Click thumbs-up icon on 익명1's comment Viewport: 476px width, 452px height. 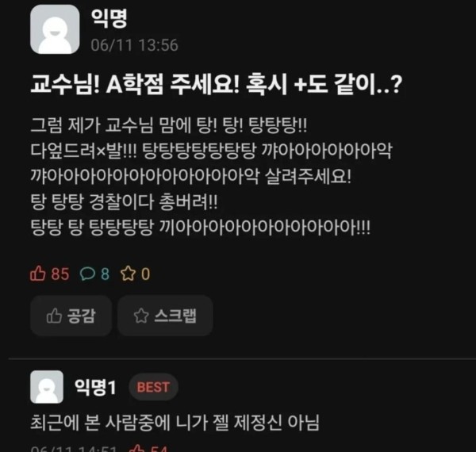137,449
